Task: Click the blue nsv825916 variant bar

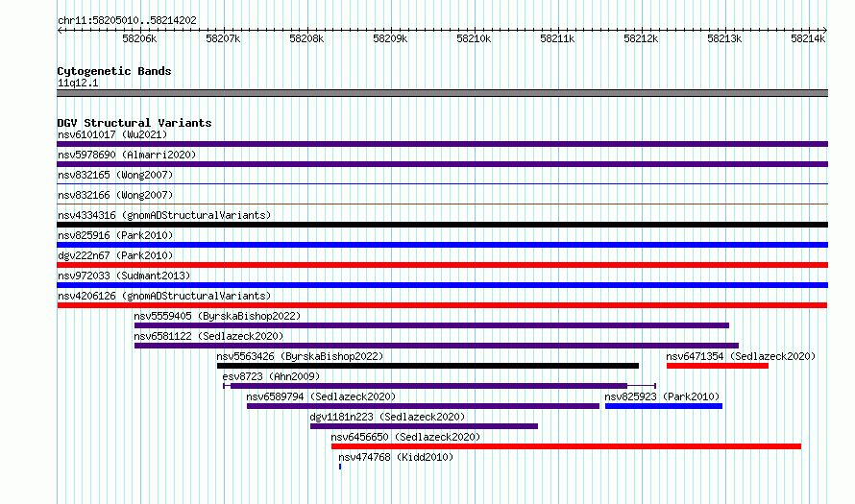Action: (x=442, y=245)
